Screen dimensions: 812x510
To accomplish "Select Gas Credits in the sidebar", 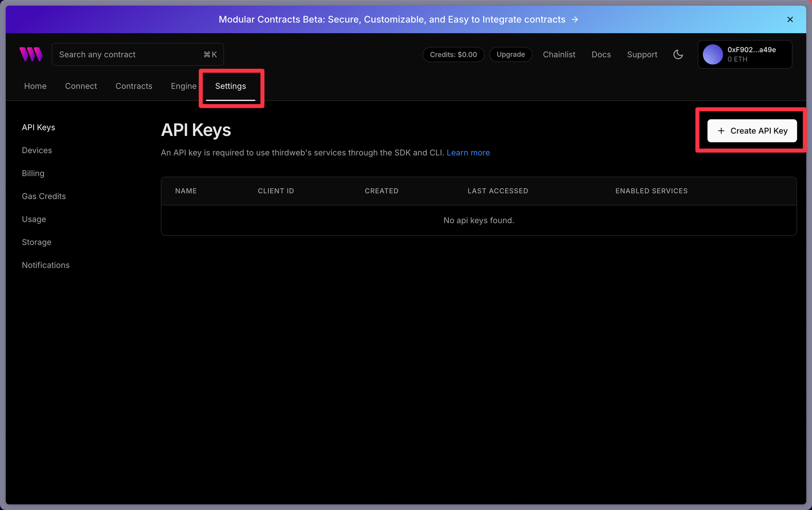I will point(44,196).
